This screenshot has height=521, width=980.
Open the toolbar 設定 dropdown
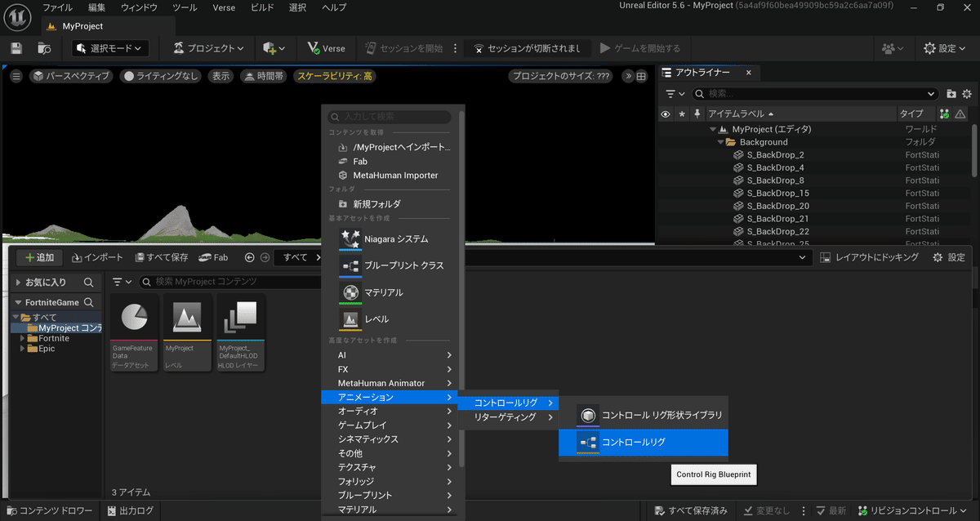pos(945,49)
